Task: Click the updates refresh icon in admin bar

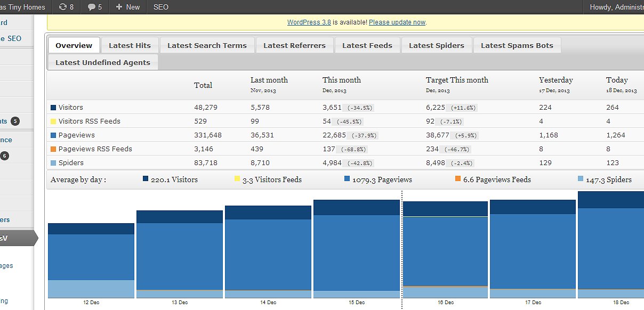Action: point(63,7)
